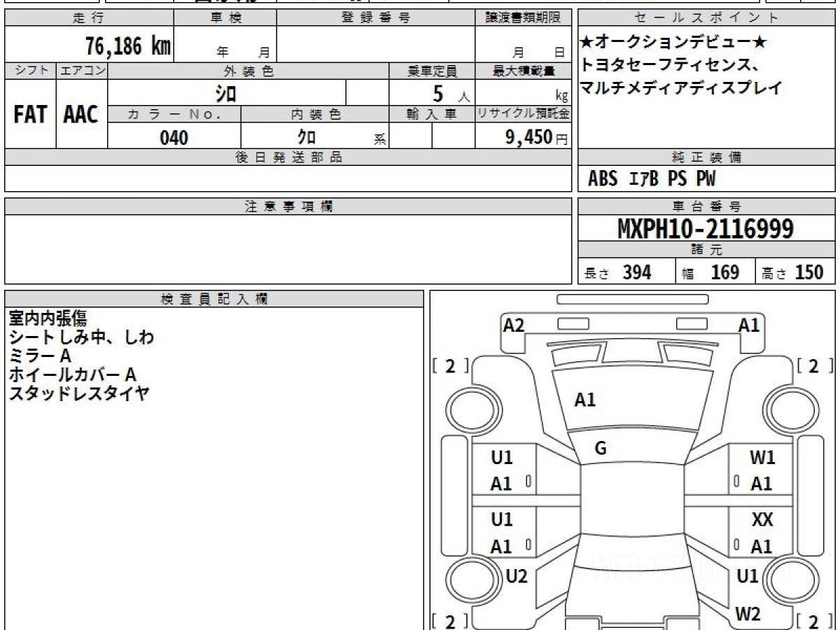Select the 諸元 header

click(x=707, y=250)
